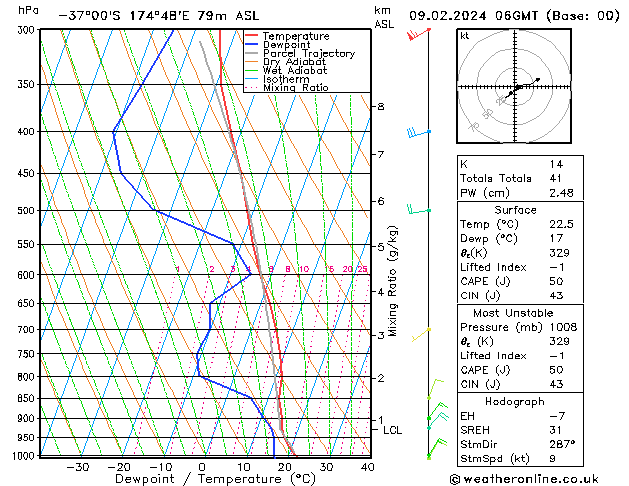
Task: Click the Parcel Trajectory legend entry
Action: 309,53
